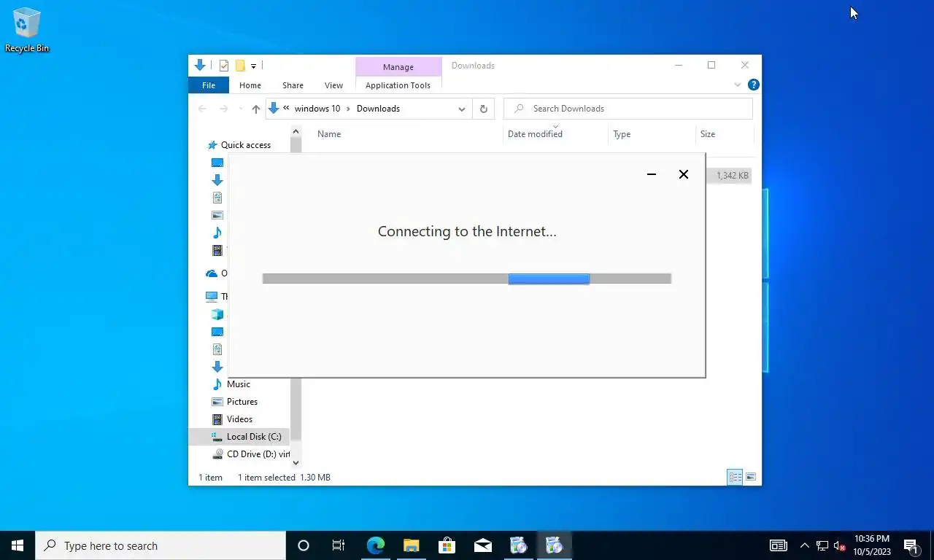Click the Search Downloads field
The width and height of the screenshot is (934, 560).
628,109
